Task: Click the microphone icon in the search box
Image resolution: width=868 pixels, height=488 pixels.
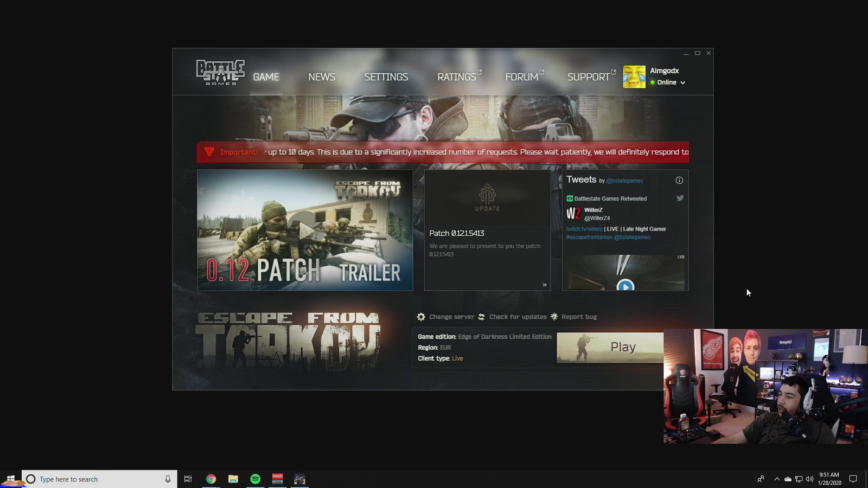Action: (168, 479)
